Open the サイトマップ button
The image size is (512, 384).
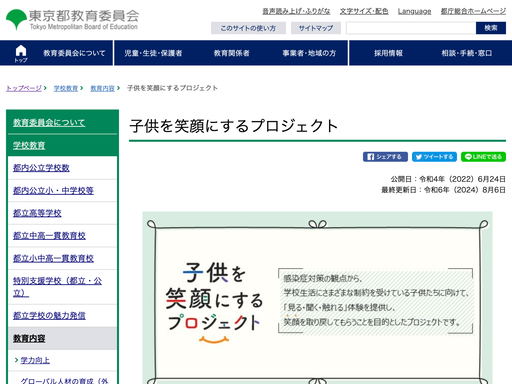pyautogui.click(x=316, y=28)
